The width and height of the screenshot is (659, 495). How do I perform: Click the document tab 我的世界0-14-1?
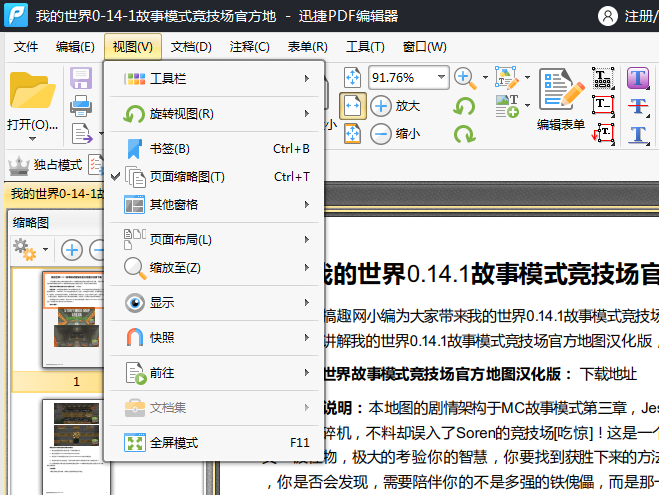pos(55,194)
